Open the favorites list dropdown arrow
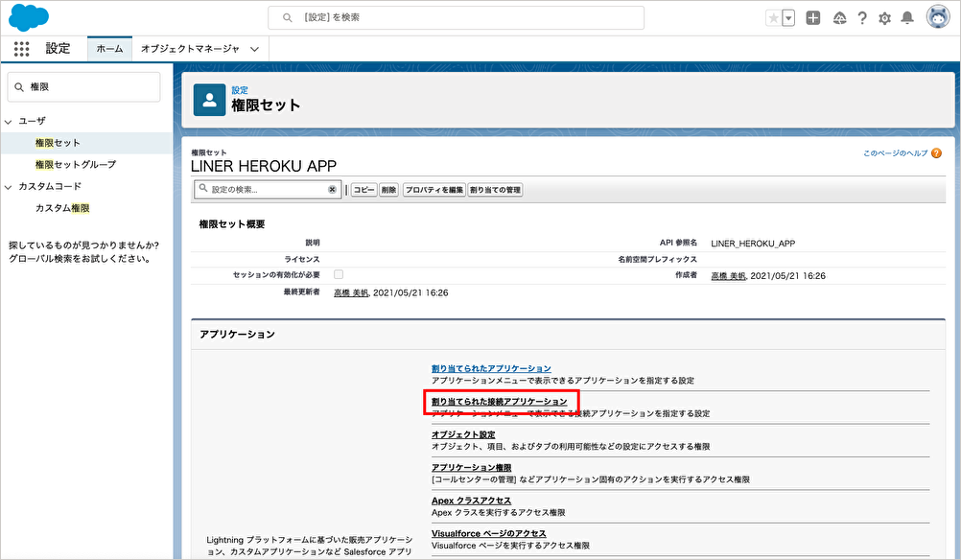The width and height of the screenshot is (961, 560). (788, 18)
